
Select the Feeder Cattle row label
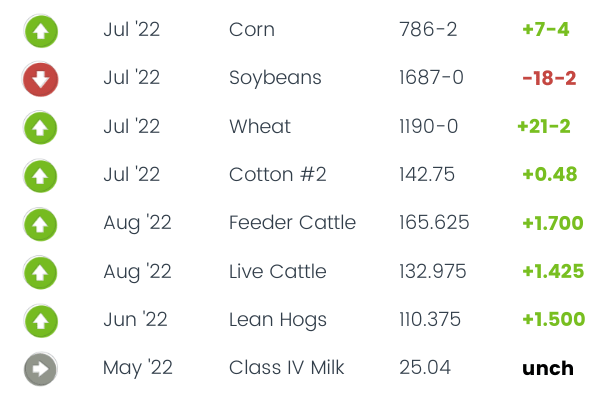pos(292,223)
